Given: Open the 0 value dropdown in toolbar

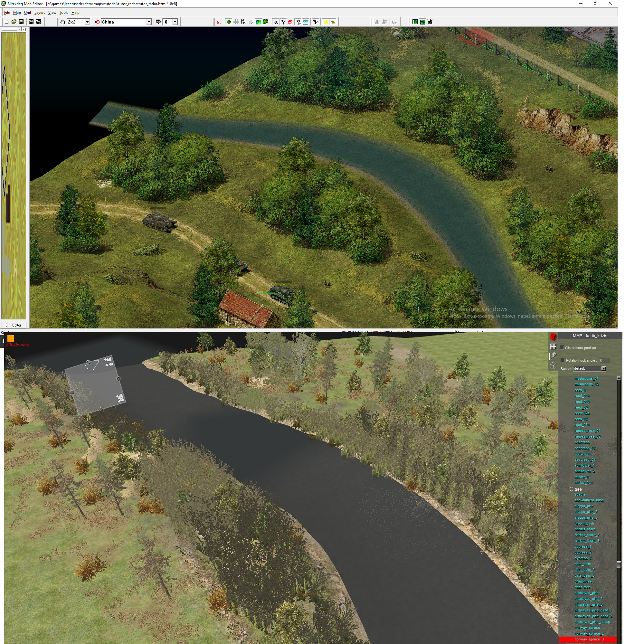Looking at the screenshot, I should tap(175, 22).
